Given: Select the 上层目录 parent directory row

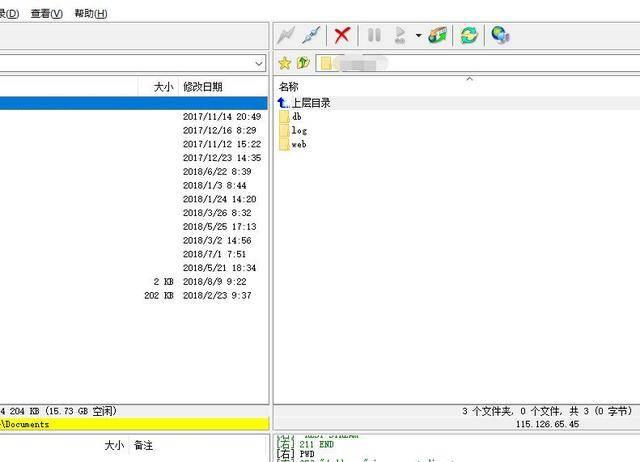Looking at the screenshot, I should click(x=457, y=103).
